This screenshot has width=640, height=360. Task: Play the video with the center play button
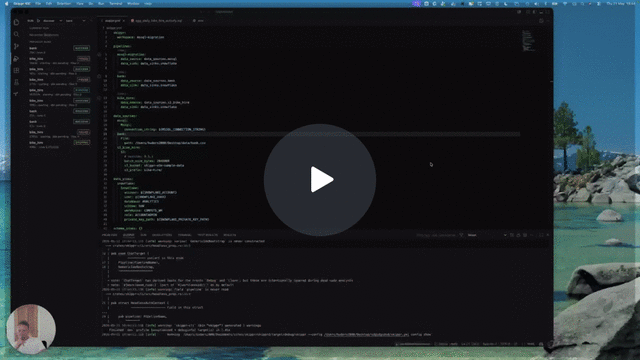coord(320,180)
